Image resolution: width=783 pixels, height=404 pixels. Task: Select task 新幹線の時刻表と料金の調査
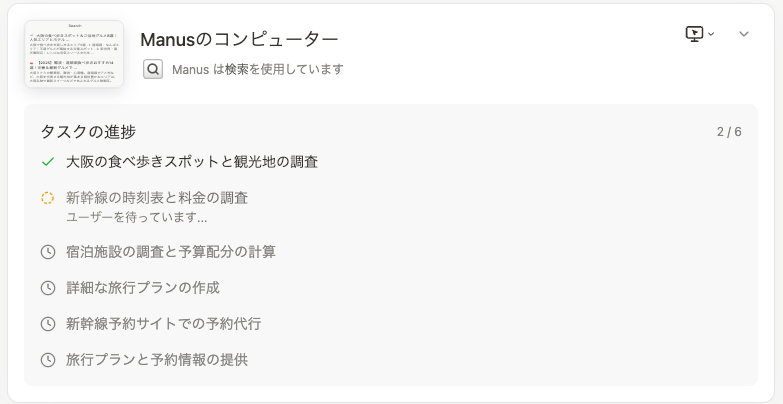[157, 198]
